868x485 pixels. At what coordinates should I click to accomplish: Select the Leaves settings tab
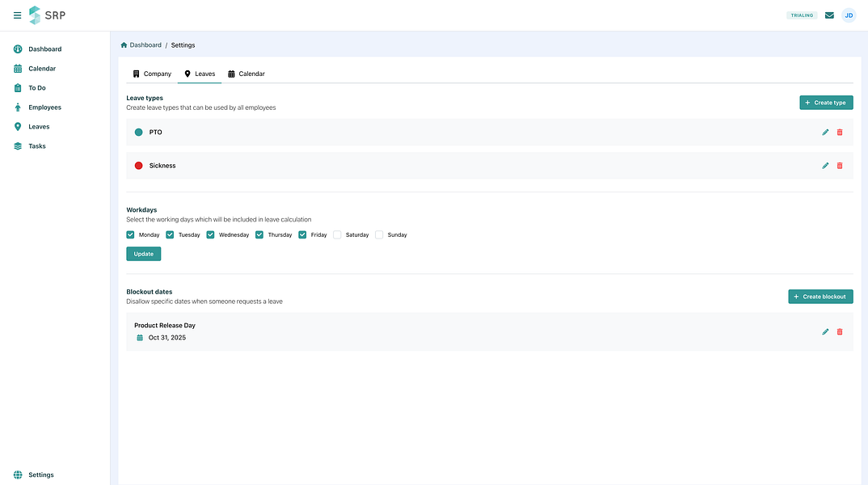point(200,74)
